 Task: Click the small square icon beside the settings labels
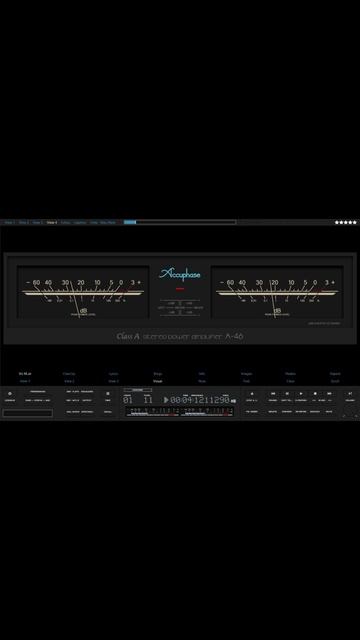click(108, 393)
